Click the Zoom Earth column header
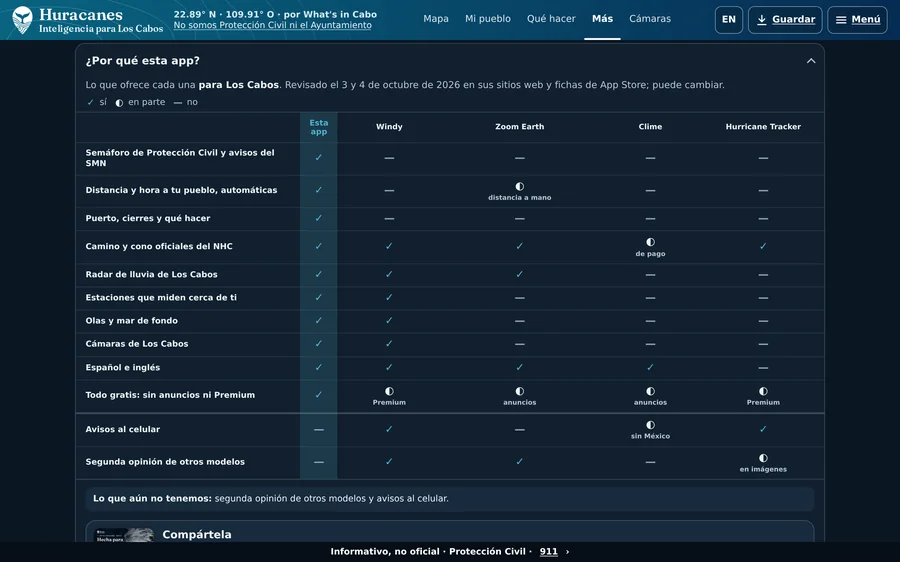Image resolution: width=900 pixels, height=562 pixels. click(519, 127)
